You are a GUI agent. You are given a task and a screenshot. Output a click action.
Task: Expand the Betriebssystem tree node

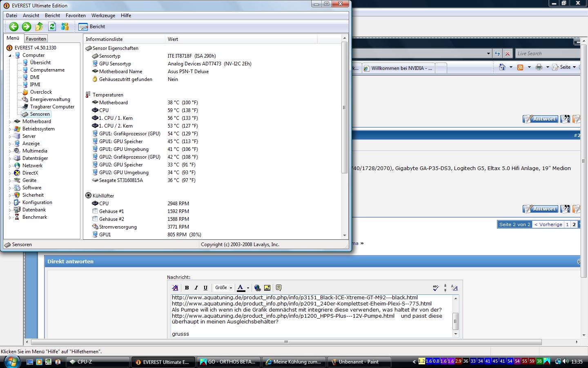pyautogui.click(x=10, y=129)
